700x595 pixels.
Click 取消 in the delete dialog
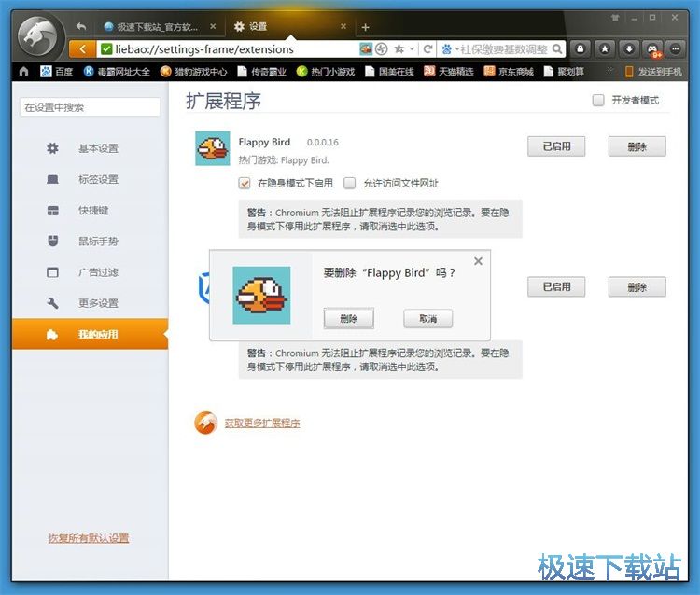pyautogui.click(x=428, y=318)
